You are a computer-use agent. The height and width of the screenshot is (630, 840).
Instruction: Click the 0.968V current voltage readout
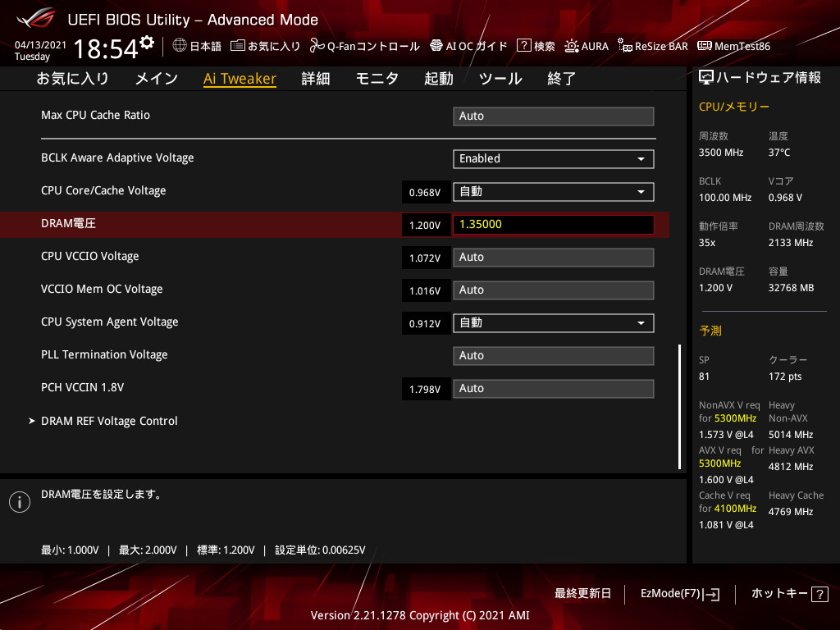coord(425,192)
